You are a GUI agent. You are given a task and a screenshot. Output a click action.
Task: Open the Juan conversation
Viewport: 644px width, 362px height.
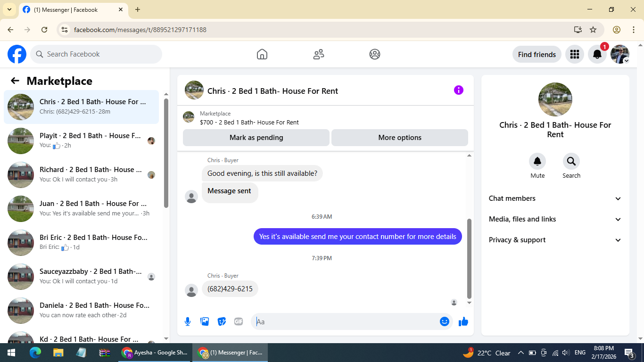click(x=82, y=209)
